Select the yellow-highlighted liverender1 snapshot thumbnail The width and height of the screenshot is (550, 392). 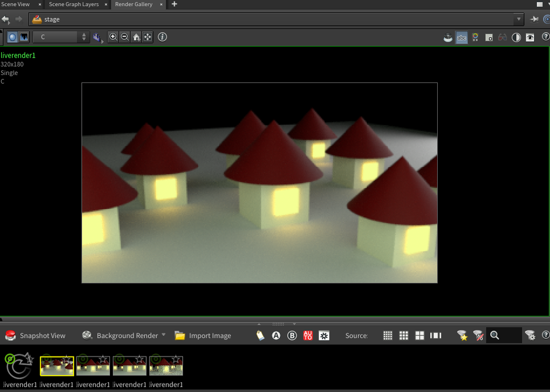(57, 365)
